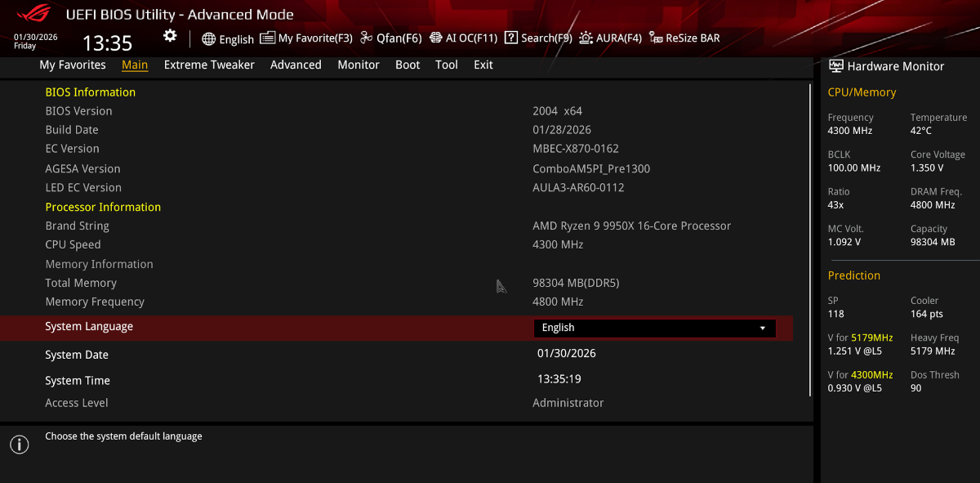980x483 pixels.
Task: Open Qfan control fan icon
Action: (x=367, y=38)
